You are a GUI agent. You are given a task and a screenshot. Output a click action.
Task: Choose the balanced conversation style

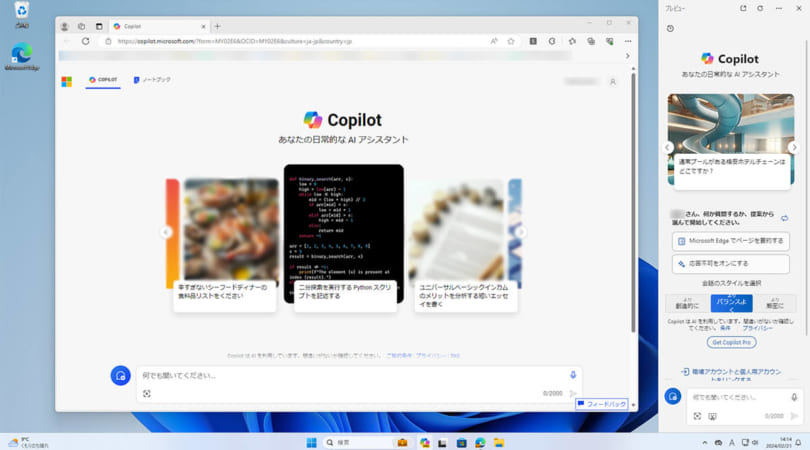(x=731, y=303)
